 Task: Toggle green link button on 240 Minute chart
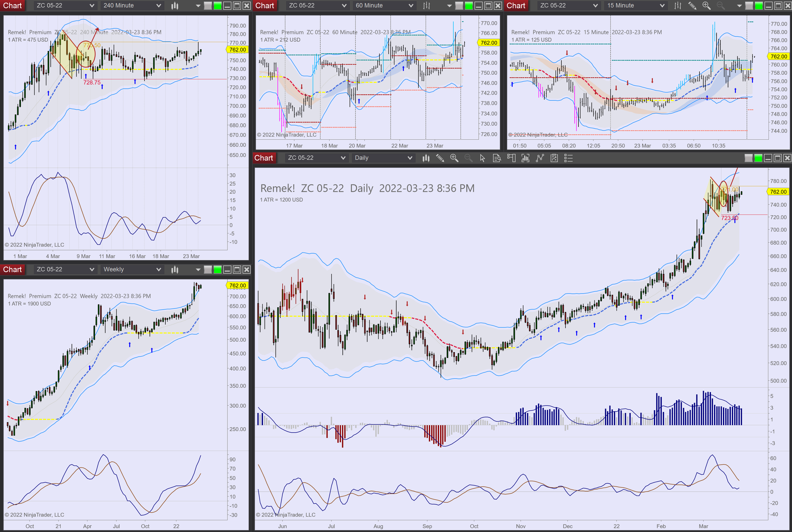click(218, 5)
